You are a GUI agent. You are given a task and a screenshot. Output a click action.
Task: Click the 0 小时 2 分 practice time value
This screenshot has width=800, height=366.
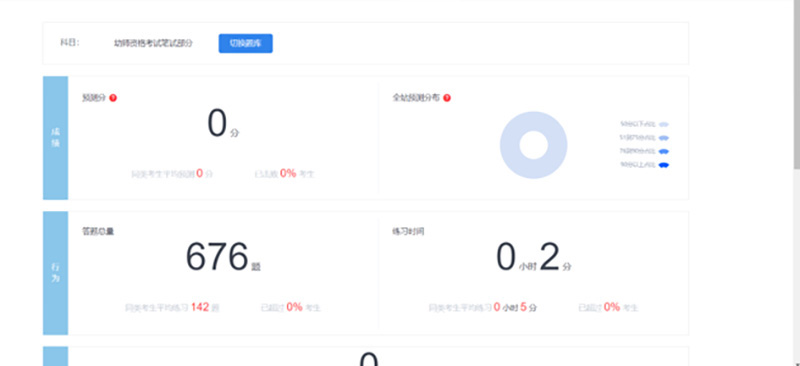pyautogui.click(x=534, y=258)
